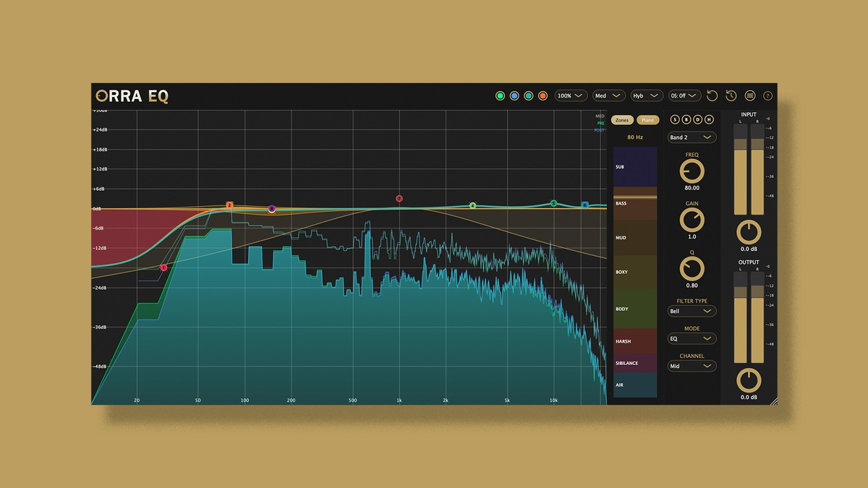This screenshot has height=488, width=868.
Task: Click the input right channel meter
Action: 757,169
